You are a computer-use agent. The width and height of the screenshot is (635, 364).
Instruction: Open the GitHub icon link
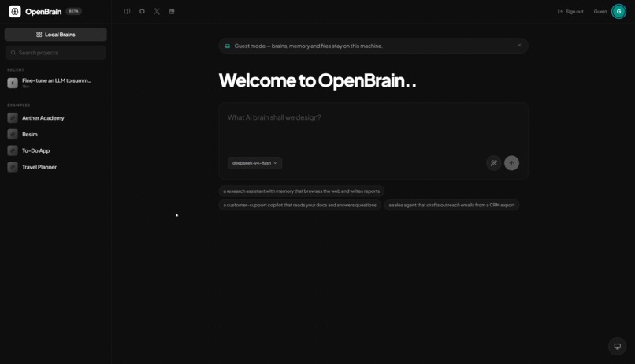coord(142,11)
